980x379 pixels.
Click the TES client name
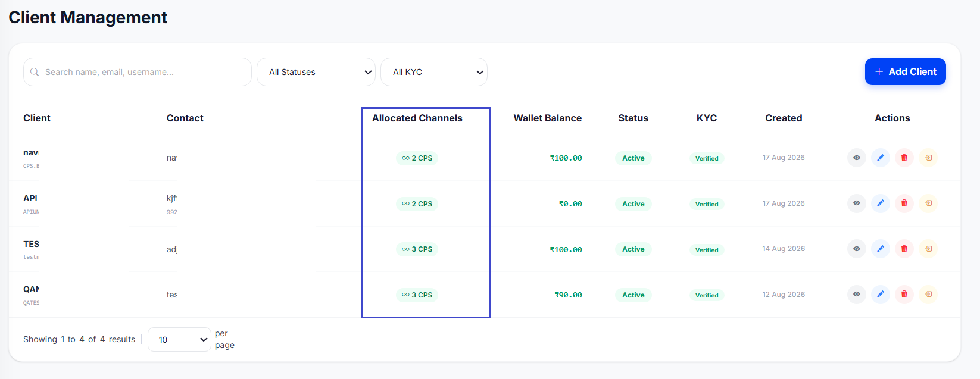coord(31,244)
